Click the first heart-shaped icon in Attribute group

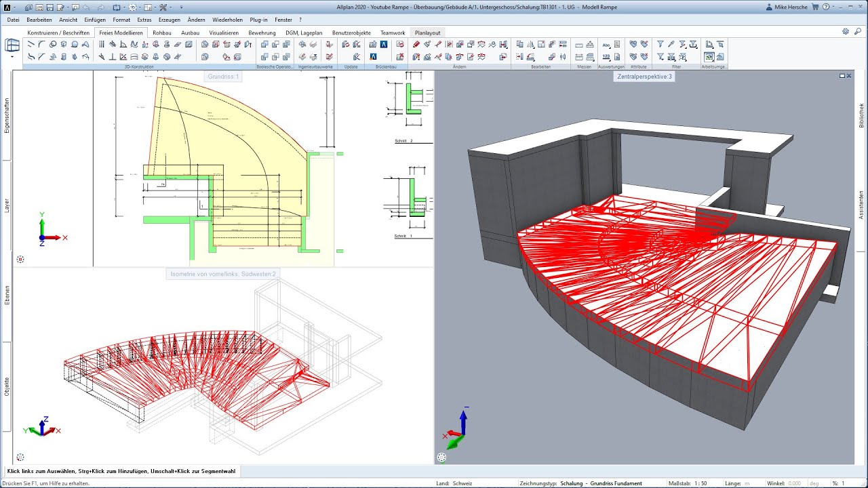633,44
